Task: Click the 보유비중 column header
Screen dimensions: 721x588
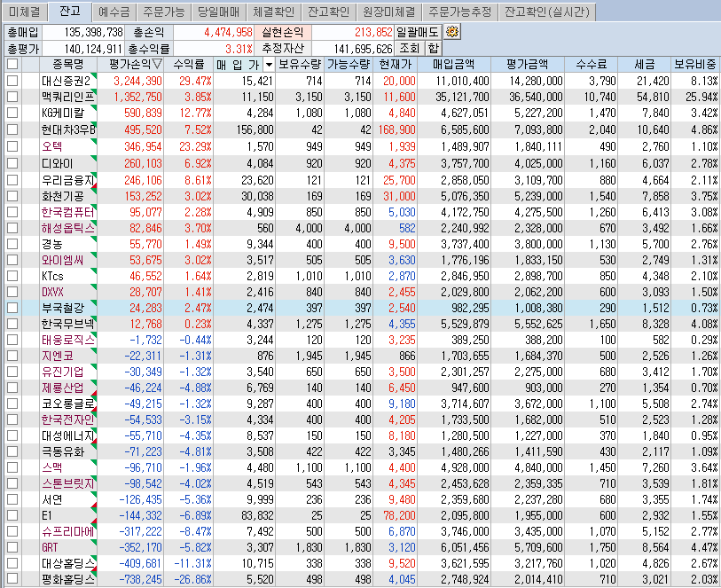Action: coord(694,65)
